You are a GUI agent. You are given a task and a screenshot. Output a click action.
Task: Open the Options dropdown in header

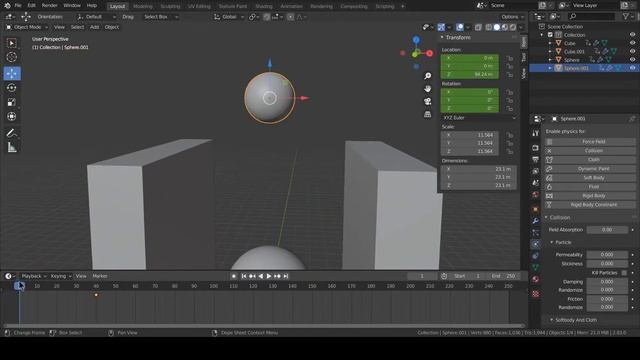point(512,17)
